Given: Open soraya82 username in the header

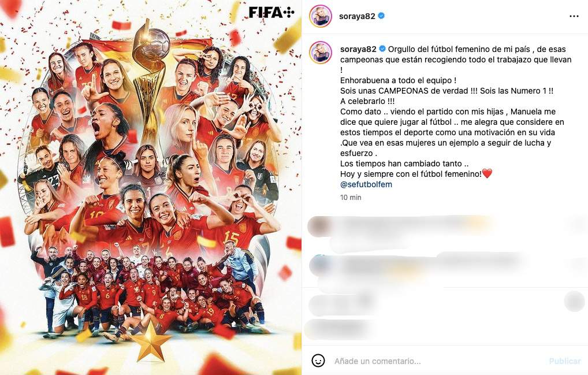Looking at the screenshot, I should pyautogui.click(x=357, y=16).
